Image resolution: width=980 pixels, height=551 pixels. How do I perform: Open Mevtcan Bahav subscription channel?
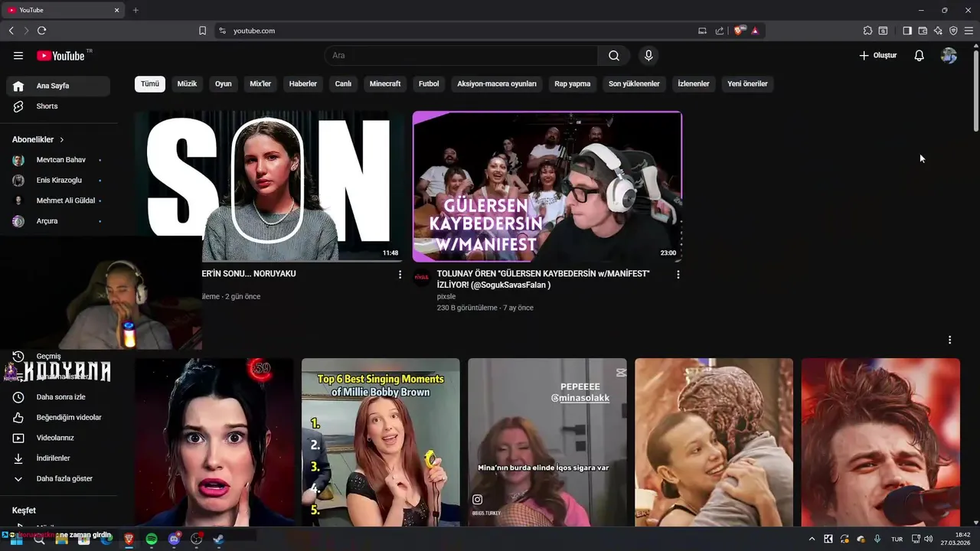(58, 160)
